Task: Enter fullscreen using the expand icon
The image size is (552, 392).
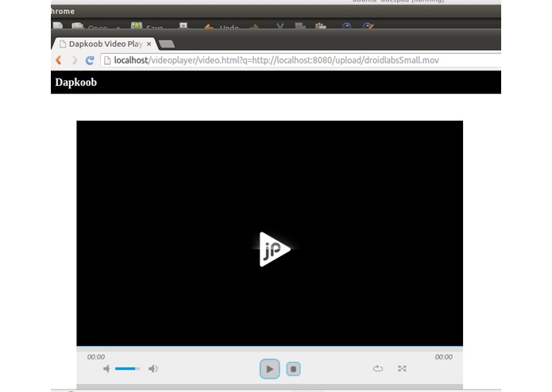Action: pos(402,368)
